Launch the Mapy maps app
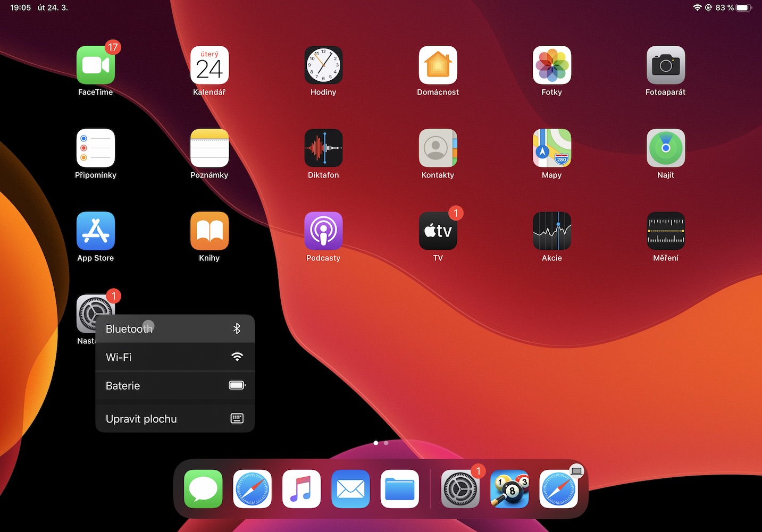 pos(552,148)
